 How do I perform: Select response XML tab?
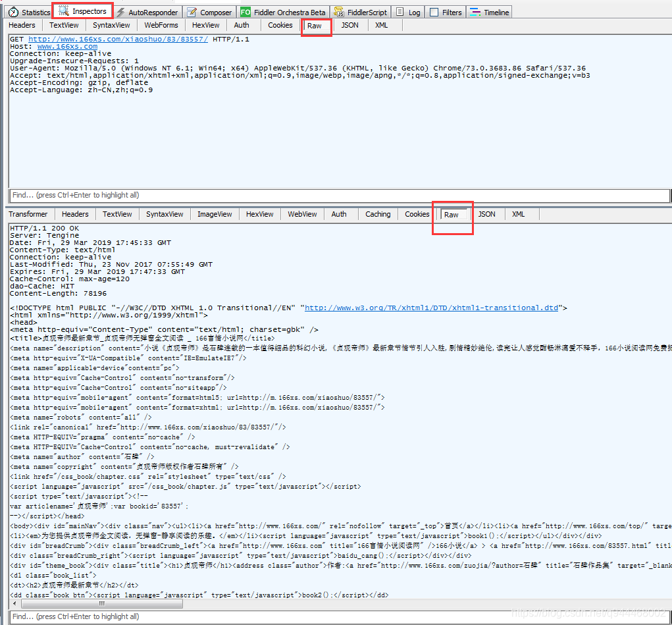point(518,214)
